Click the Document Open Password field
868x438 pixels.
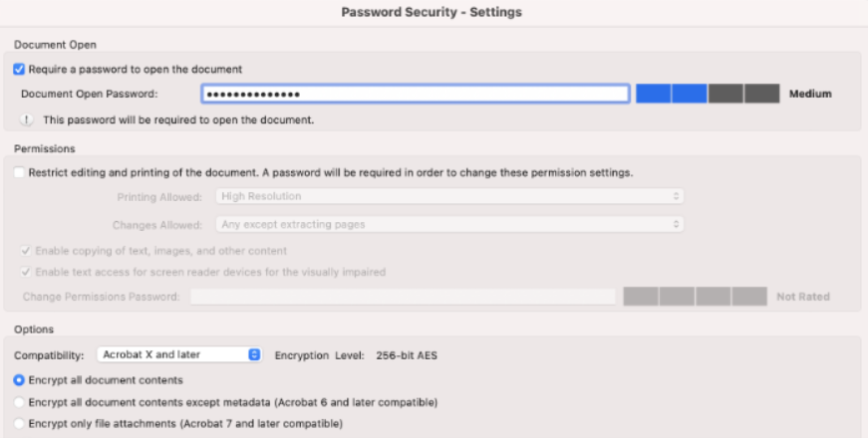click(x=415, y=95)
